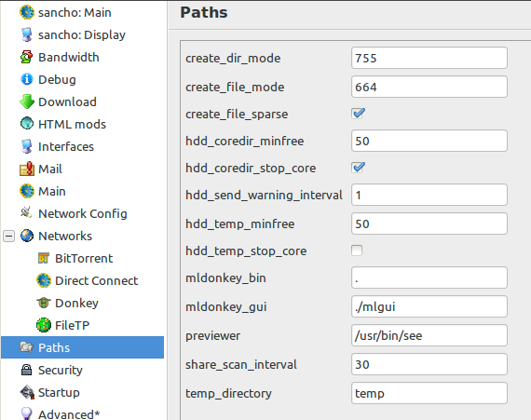Viewport: 531px width, 420px height.
Task: Click the mldonkey_gui field
Action: click(429, 306)
